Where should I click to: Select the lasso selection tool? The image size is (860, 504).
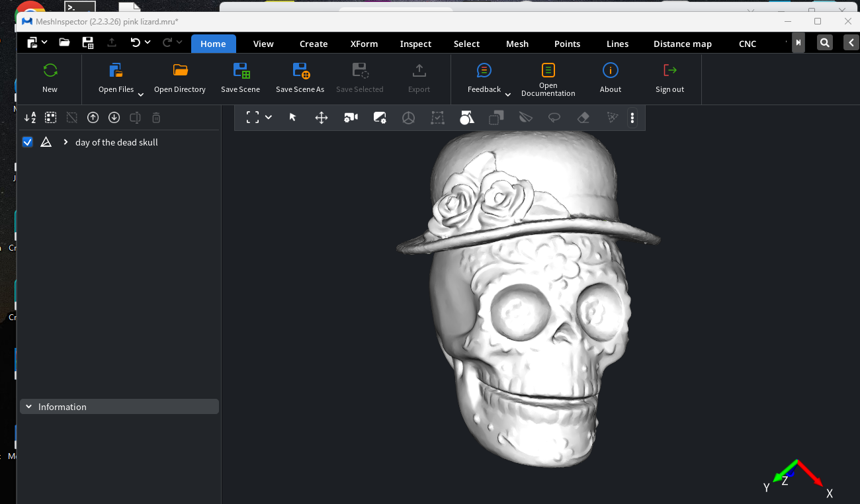(x=554, y=117)
